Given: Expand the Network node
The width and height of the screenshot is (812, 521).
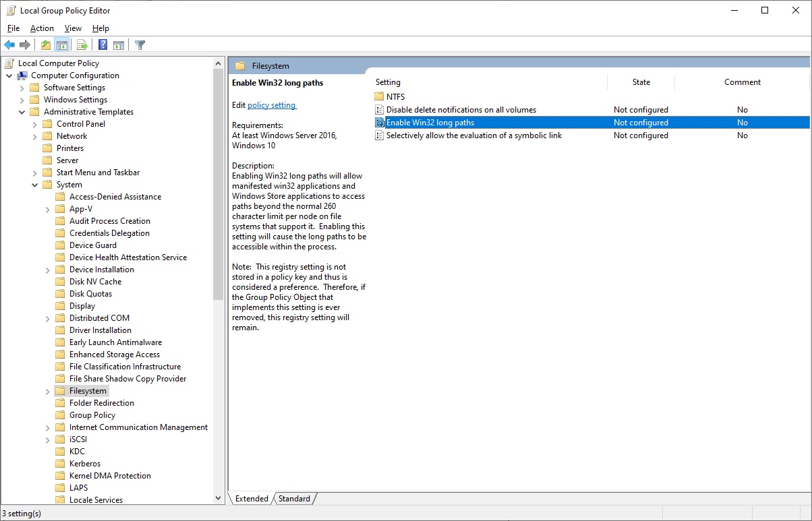Looking at the screenshot, I should click(35, 136).
